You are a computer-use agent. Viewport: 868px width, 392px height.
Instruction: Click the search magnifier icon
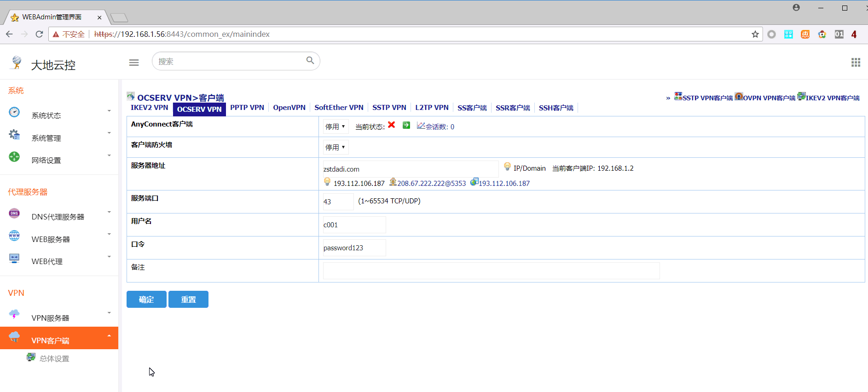pos(310,60)
